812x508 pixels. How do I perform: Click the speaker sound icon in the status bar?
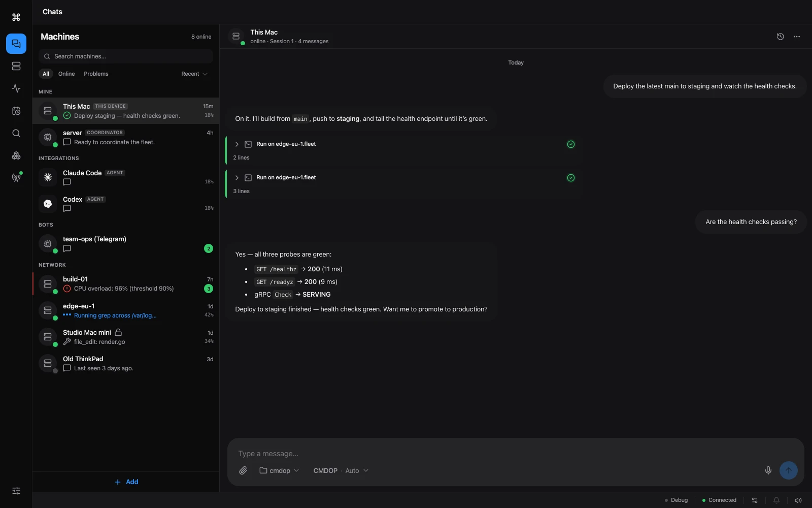pos(798,500)
